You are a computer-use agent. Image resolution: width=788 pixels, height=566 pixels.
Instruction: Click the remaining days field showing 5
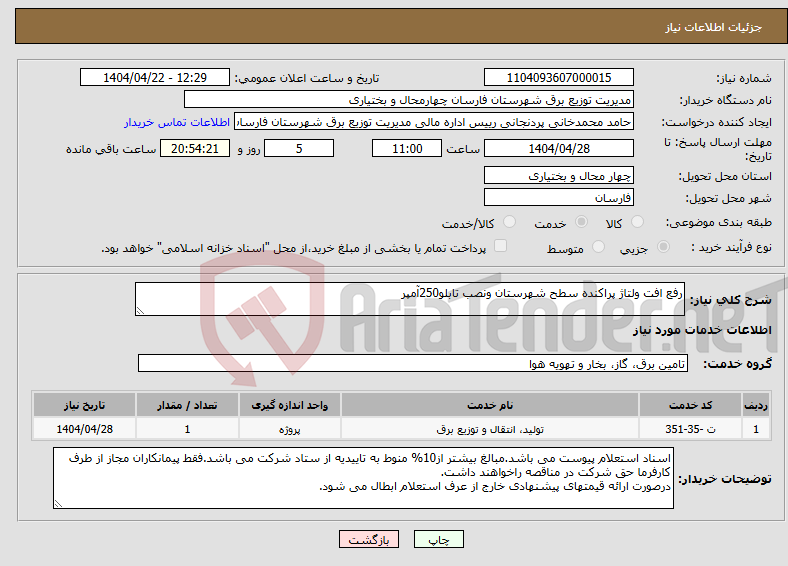(299, 148)
